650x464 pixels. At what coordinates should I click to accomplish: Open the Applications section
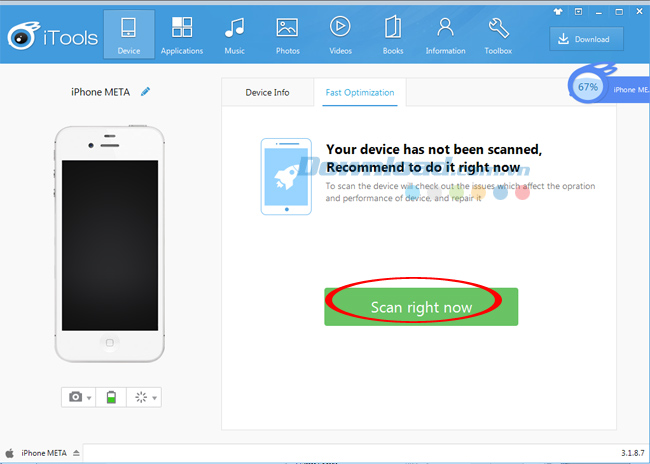click(182, 35)
